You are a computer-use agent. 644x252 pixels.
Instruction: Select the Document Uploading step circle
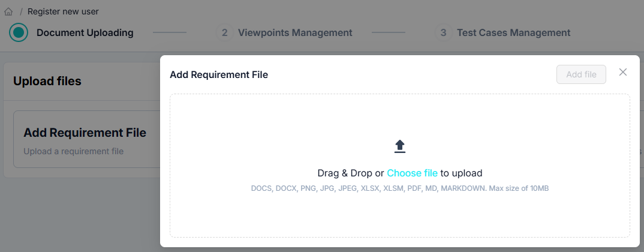pyautogui.click(x=19, y=32)
